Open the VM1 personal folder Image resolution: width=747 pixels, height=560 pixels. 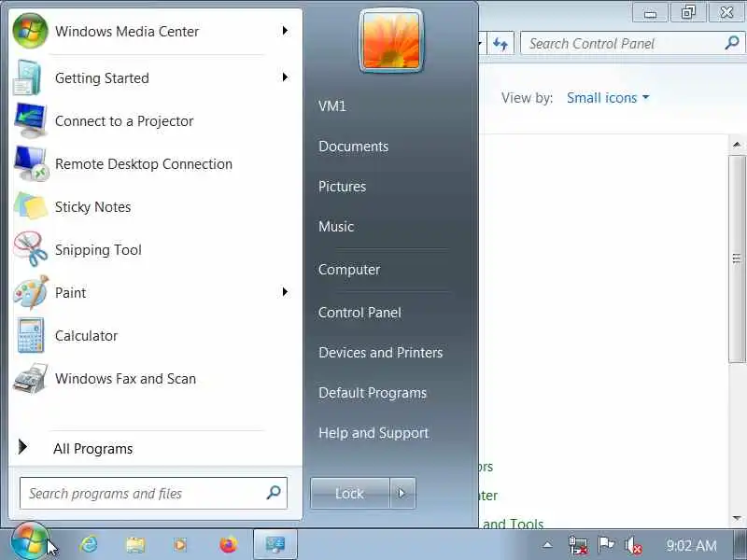click(x=332, y=105)
